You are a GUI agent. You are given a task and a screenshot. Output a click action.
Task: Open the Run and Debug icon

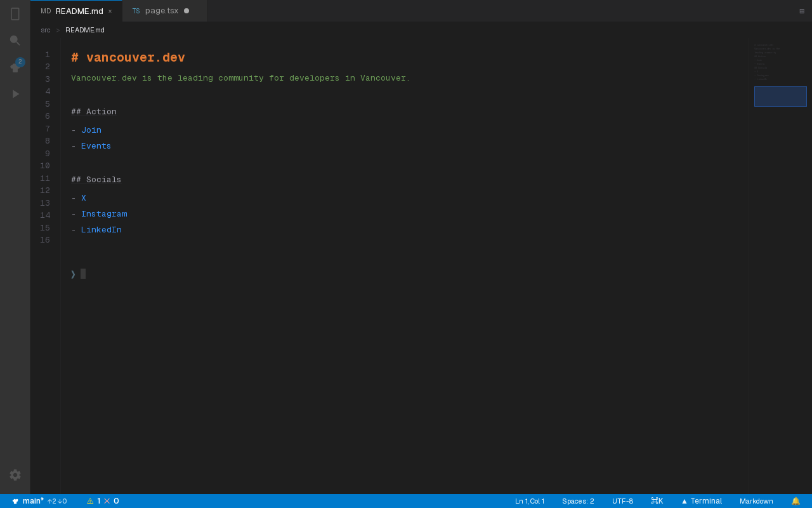15,94
